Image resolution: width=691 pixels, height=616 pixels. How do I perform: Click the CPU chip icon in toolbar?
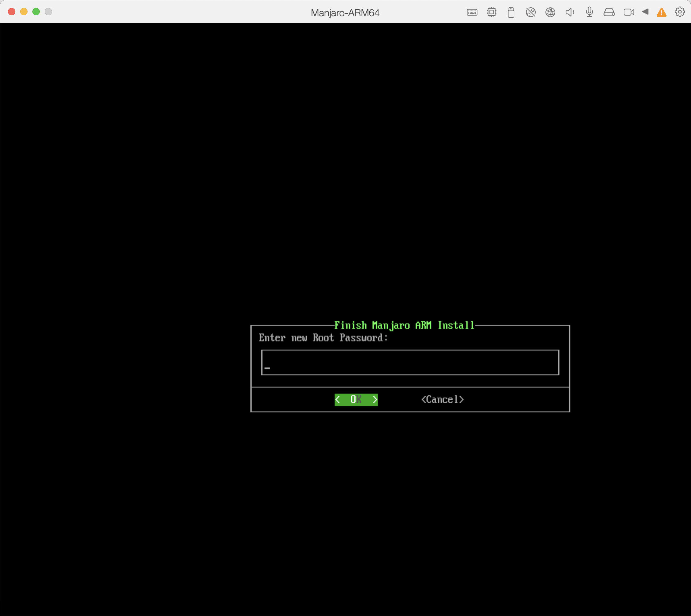(491, 13)
